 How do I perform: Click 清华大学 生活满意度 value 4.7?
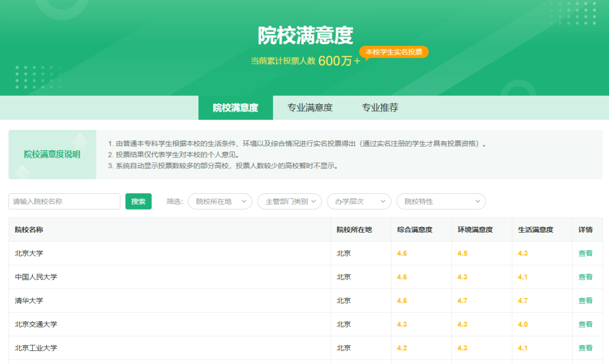click(523, 301)
